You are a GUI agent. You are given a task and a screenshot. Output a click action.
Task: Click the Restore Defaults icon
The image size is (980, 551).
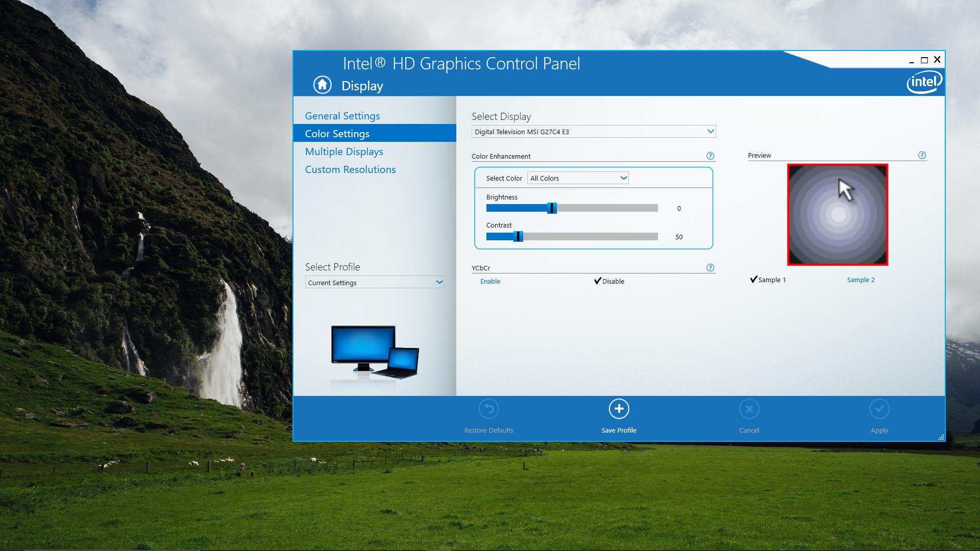click(x=488, y=409)
